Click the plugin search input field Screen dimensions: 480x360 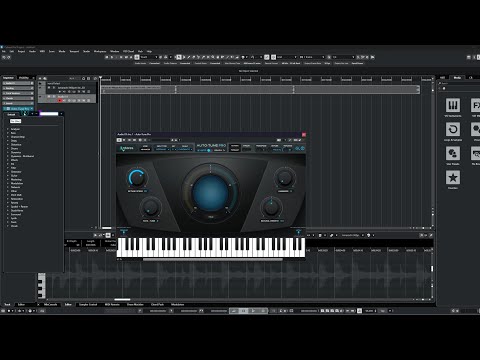click(49, 114)
